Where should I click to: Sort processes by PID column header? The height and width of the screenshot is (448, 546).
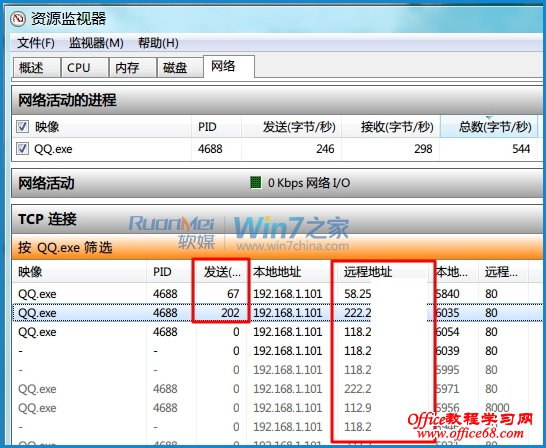(x=216, y=127)
